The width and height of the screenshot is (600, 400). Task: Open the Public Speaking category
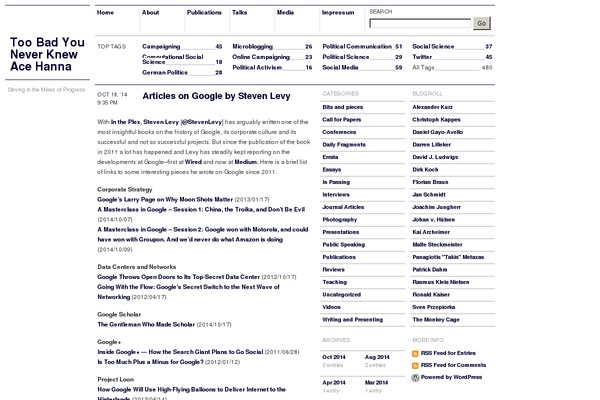[344, 245]
